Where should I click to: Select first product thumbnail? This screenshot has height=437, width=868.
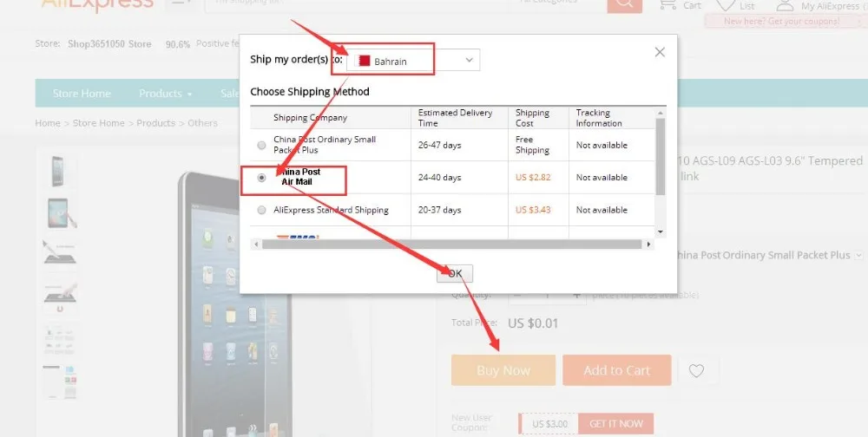(x=58, y=171)
